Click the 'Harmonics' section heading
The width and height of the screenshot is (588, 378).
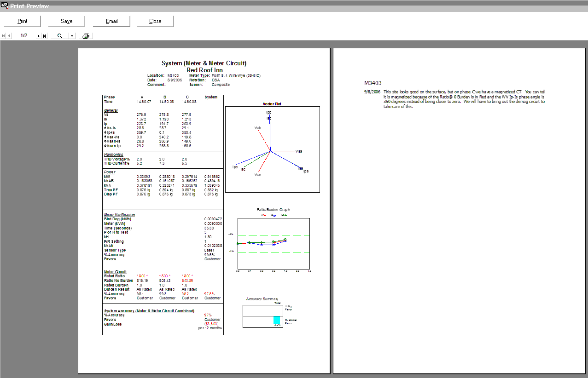coord(113,155)
